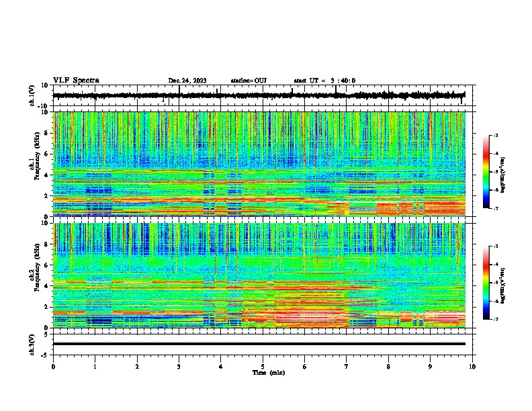This screenshot has height=411, width=532.
Task: Click the time axis tick label '7'
Action: [347, 366]
